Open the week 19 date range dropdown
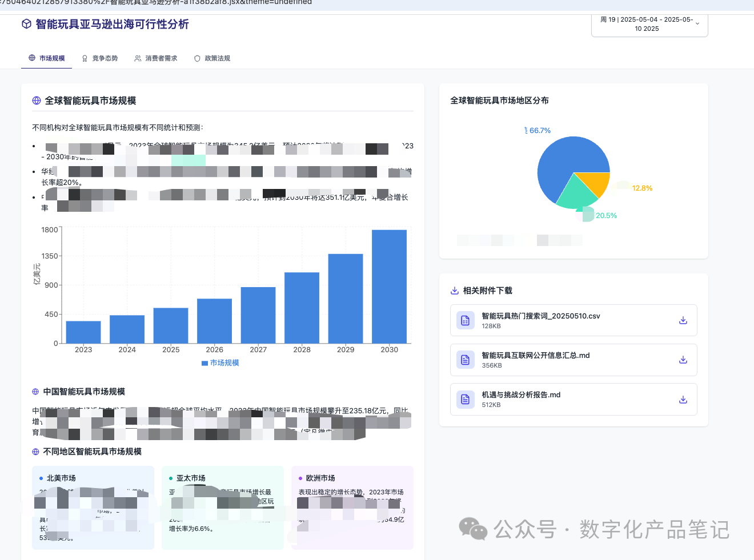 649,24
